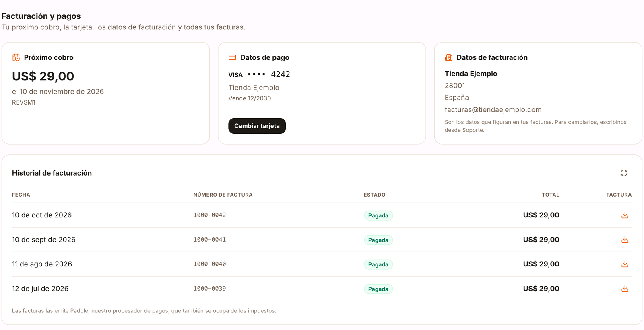The height and width of the screenshot is (330, 644).
Task: Click the Pagada badge for 10 de sept de 2026
Action: click(x=378, y=240)
